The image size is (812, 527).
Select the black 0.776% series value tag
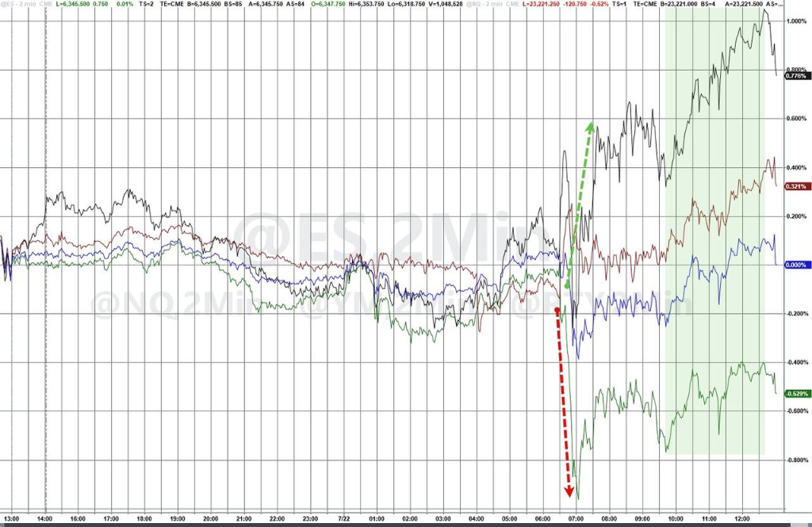795,76
